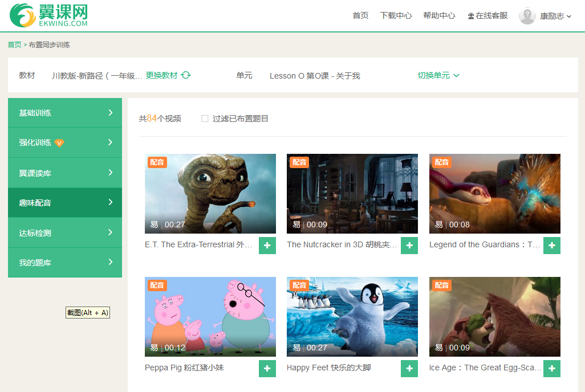The width and height of the screenshot is (585, 392).
Task: Add the Ice Age video with plus
Action: [552, 369]
